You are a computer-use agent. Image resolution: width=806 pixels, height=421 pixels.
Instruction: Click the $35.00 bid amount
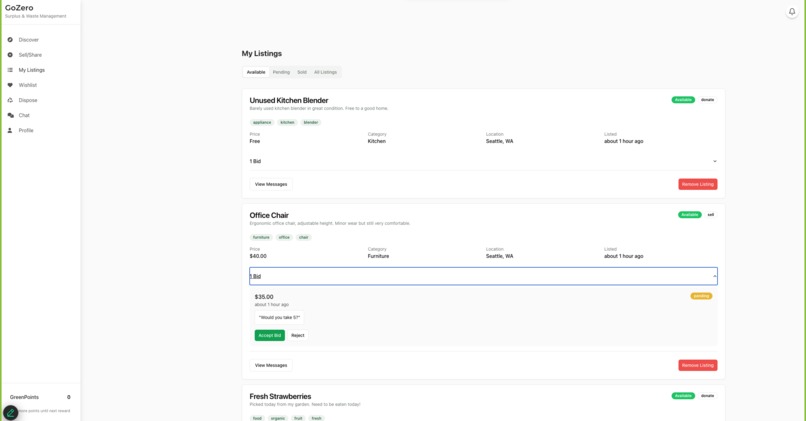264,297
